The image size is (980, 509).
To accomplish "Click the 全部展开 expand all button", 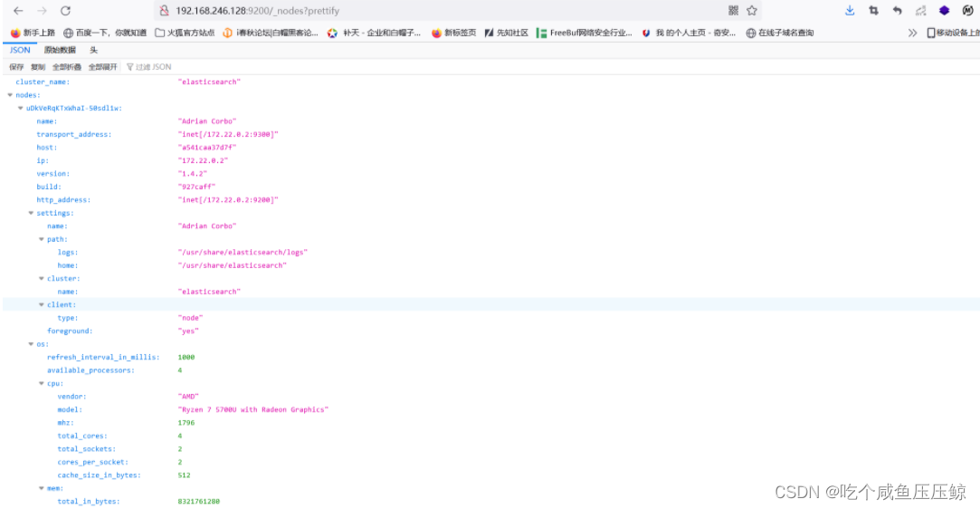I will click(x=103, y=67).
